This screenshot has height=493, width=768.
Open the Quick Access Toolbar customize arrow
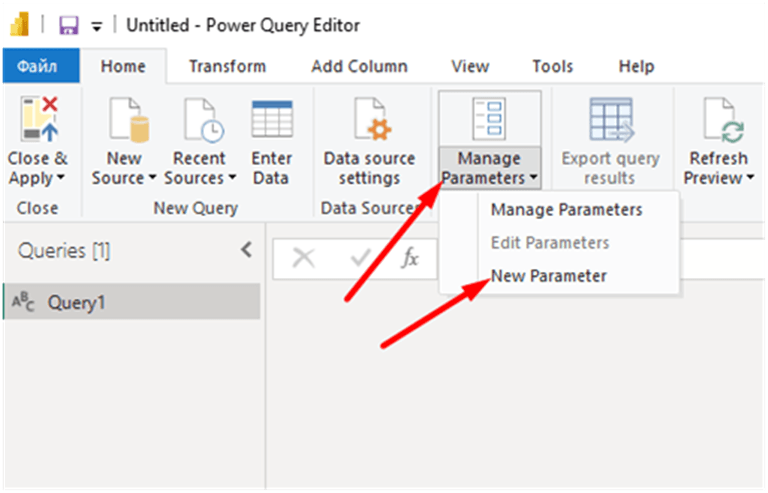(97, 26)
